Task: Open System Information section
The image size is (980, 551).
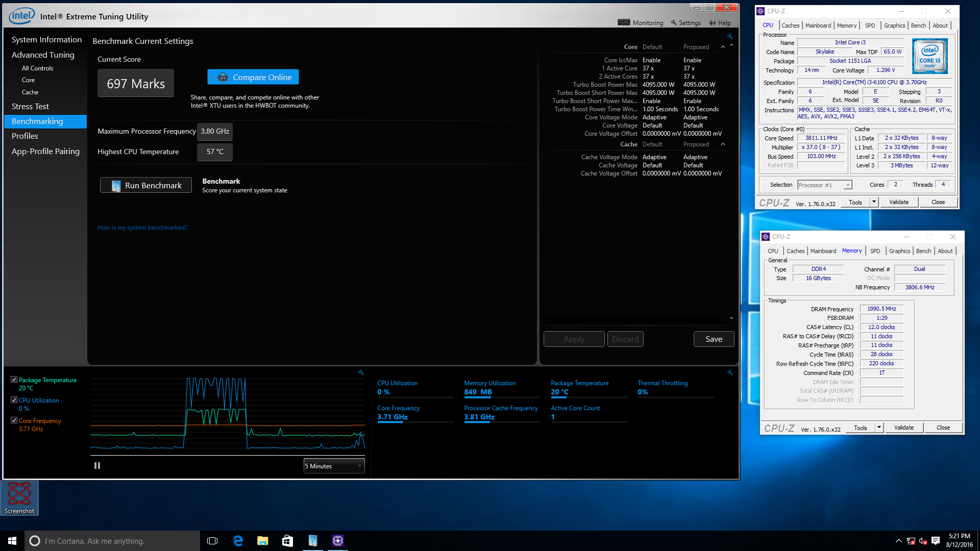Action: coord(46,40)
